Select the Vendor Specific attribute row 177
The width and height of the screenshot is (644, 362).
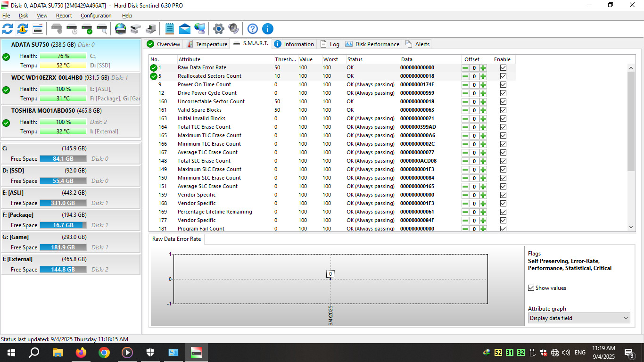pos(332,221)
